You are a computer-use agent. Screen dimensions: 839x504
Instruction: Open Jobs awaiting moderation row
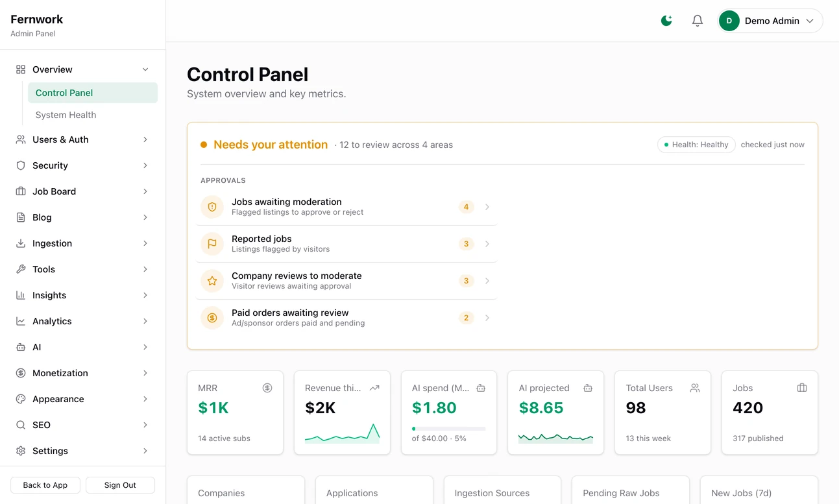pos(347,207)
